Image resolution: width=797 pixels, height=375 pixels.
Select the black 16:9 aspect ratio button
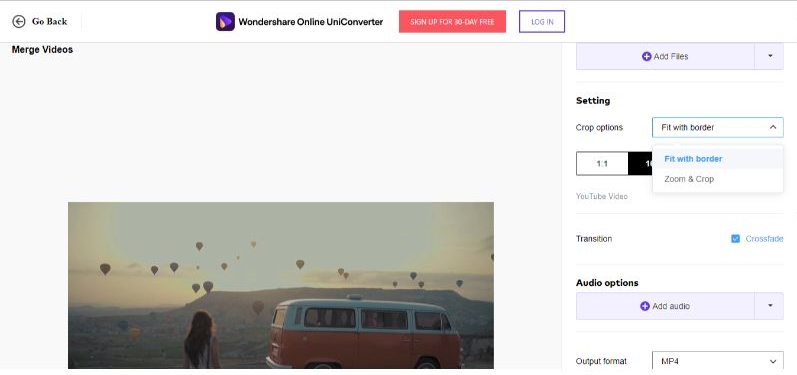640,164
